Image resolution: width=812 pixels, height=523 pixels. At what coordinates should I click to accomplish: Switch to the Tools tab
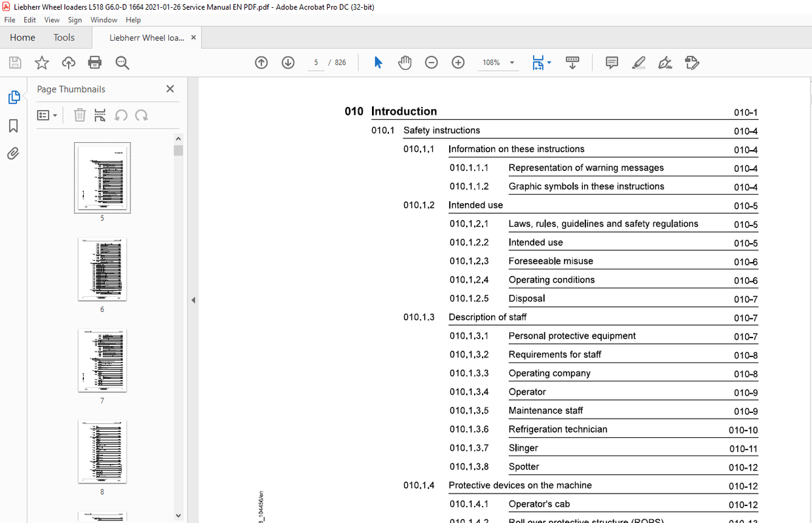pos(64,37)
